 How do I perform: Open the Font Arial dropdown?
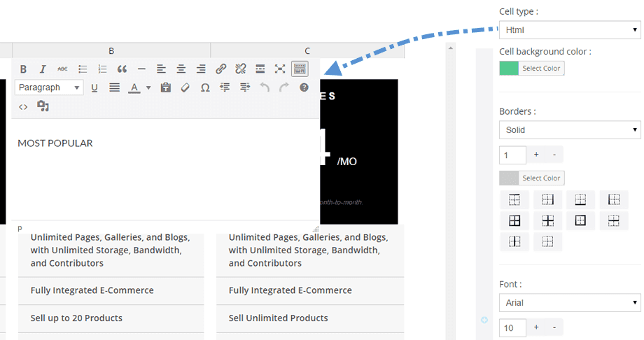(569, 303)
